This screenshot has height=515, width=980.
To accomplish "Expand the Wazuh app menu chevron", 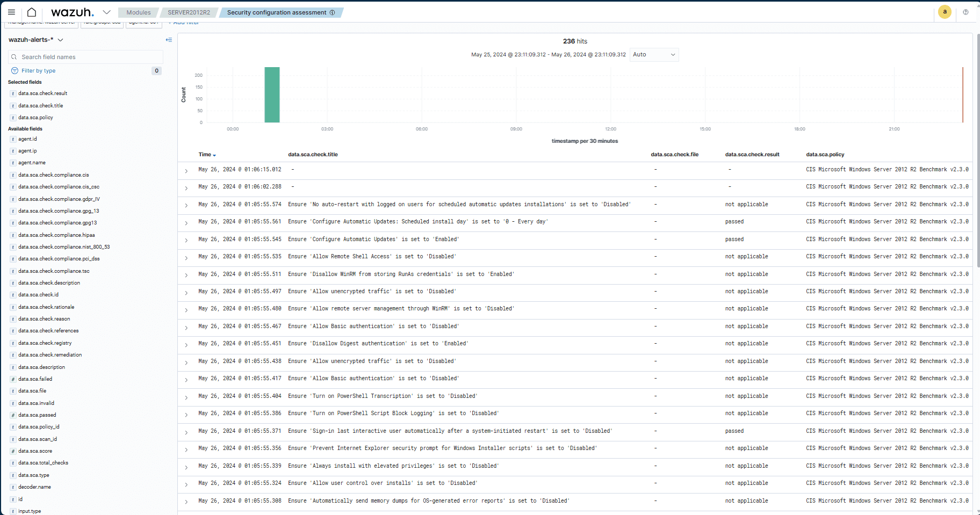I will pyautogui.click(x=106, y=12).
